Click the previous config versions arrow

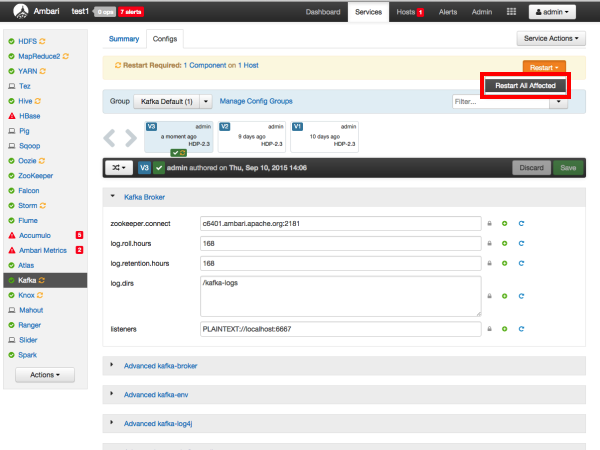pyautogui.click(x=109, y=138)
